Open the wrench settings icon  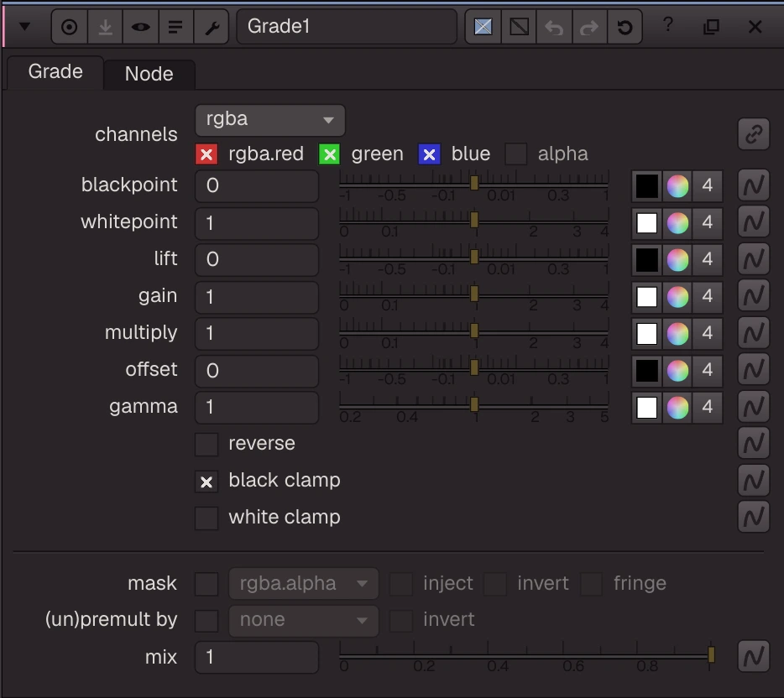pos(212,27)
